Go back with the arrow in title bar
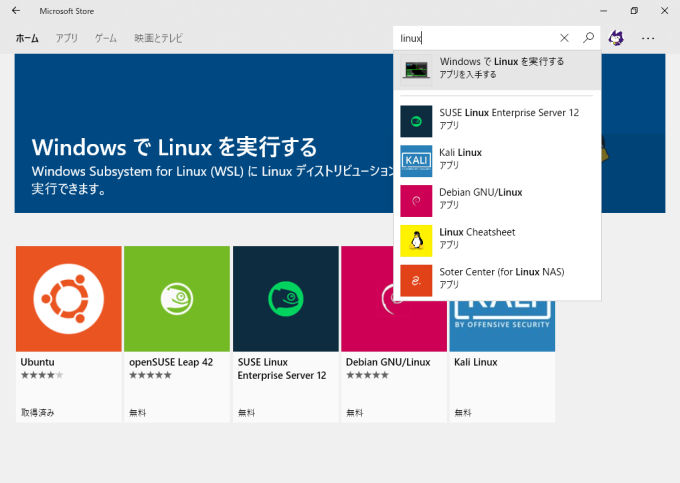The height and width of the screenshot is (483, 680). coord(16,10)
